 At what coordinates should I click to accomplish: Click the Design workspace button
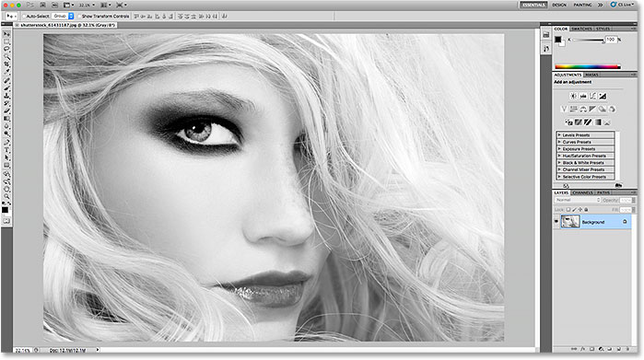click(x=559, y=5)
